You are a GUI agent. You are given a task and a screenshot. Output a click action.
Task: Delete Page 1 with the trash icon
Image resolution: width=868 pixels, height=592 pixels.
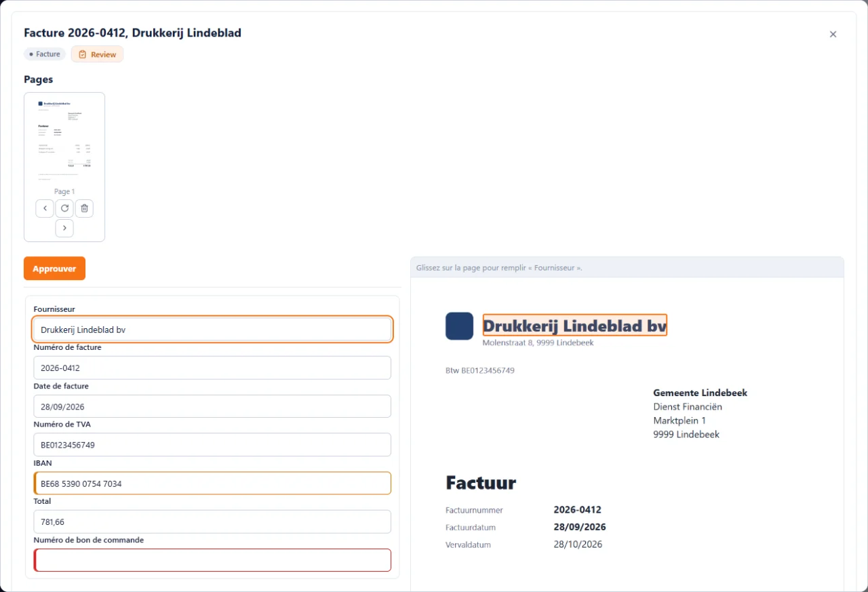[x=84, y=208]
